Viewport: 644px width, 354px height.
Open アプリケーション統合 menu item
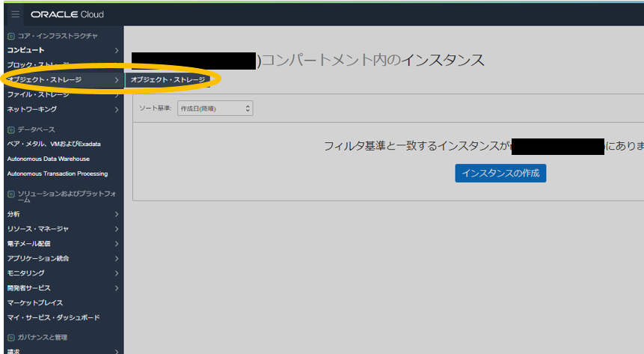pyautogui.click(x=38, y=259)
